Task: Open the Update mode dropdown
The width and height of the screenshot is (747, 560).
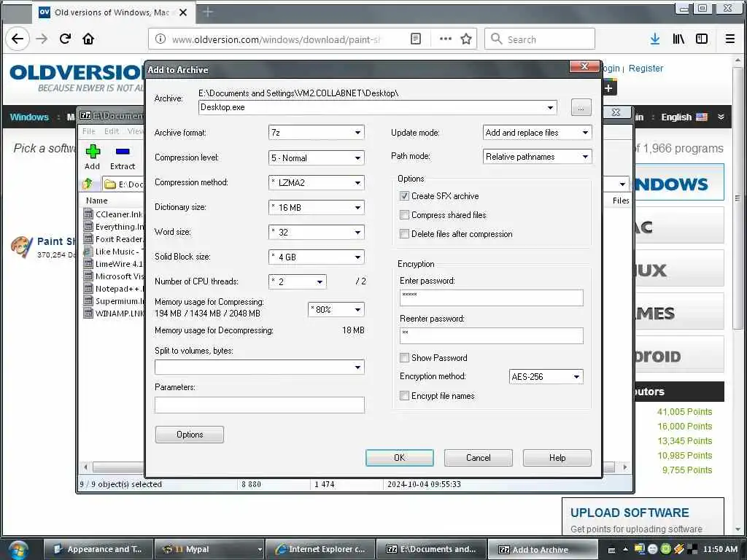Action: pos(538,133)
